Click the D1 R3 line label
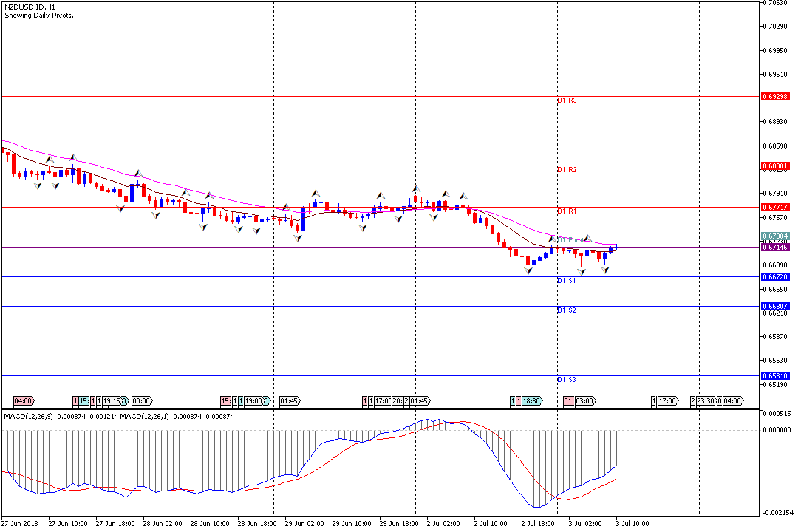The height and width of the screenshot is (532, 798). pyautogui.click(x=567, y=100)
